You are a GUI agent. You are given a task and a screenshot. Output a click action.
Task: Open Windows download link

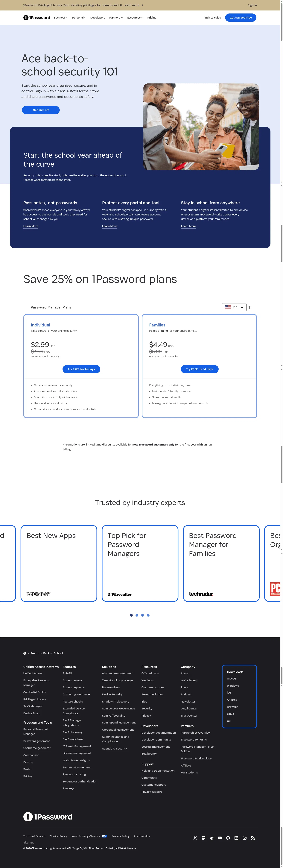(233, 685)
